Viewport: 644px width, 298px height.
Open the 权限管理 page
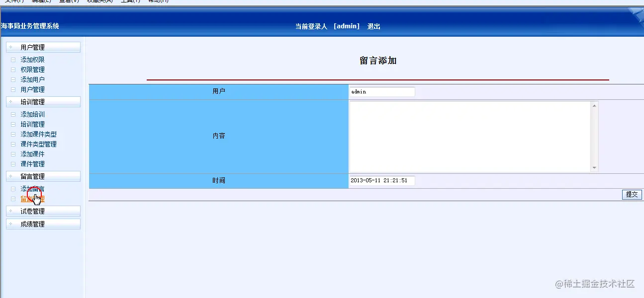tap(32, 70)
